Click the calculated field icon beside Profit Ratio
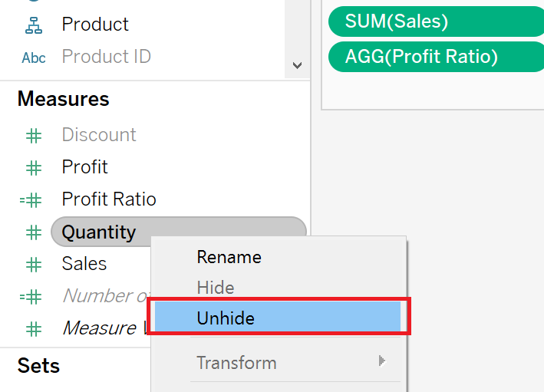 [31, 200]
